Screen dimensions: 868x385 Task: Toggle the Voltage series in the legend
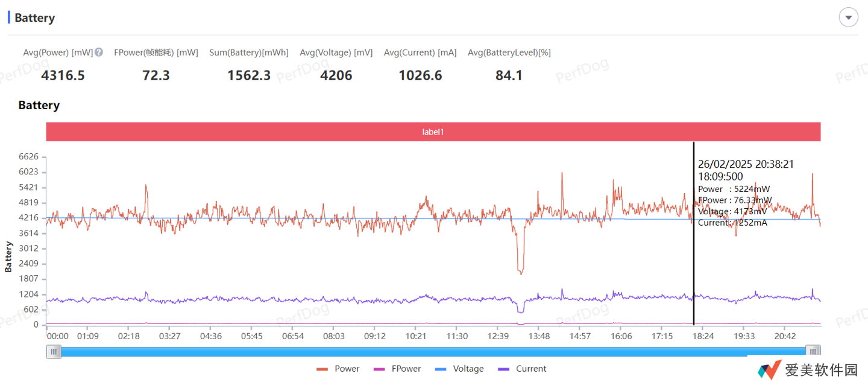point(459,369)
